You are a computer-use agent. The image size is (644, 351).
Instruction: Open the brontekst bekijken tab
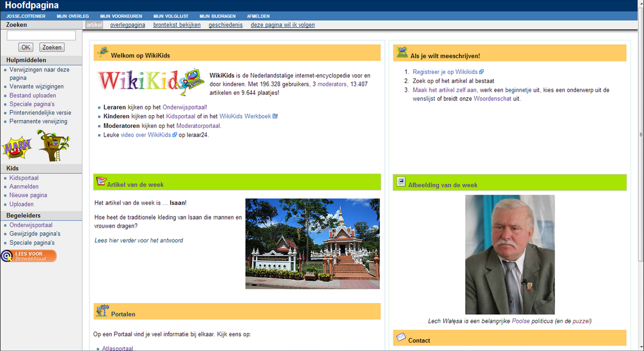pos(177,25)
